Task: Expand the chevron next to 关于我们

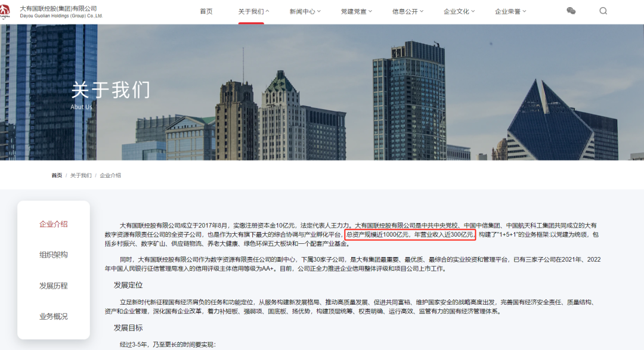Action: pos(267,11)
